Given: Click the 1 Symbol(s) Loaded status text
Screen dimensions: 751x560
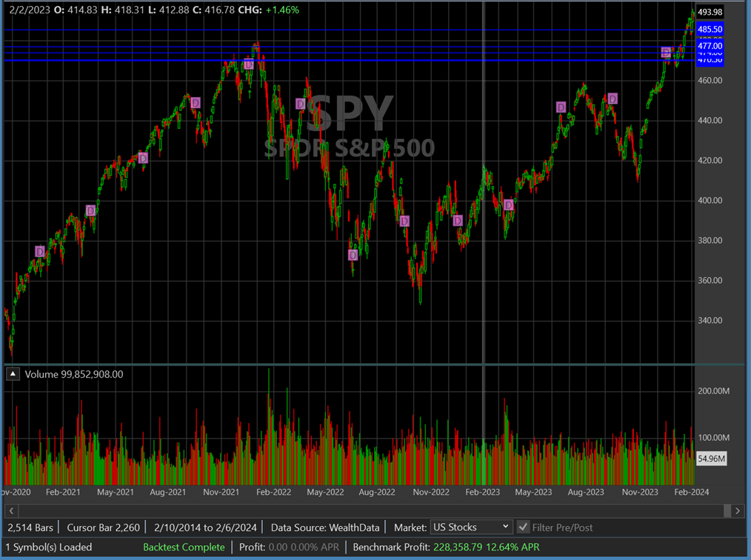Looking at the screenshot, I should tap(48, 547).
